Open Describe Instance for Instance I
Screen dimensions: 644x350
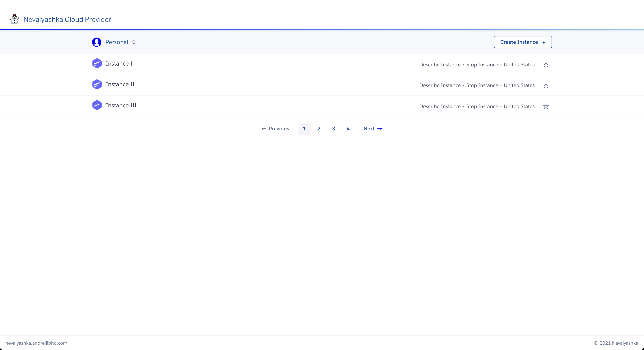(440, 65)
